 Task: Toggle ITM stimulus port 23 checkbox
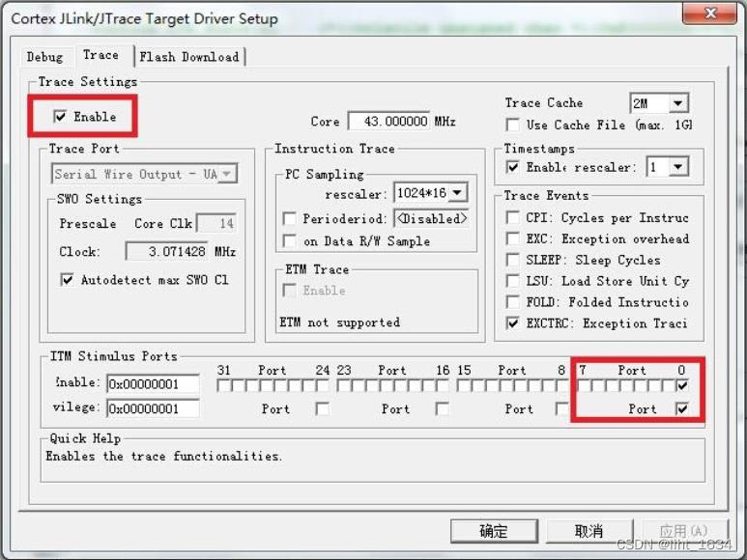pyautogui.click(x=343, y=385)
